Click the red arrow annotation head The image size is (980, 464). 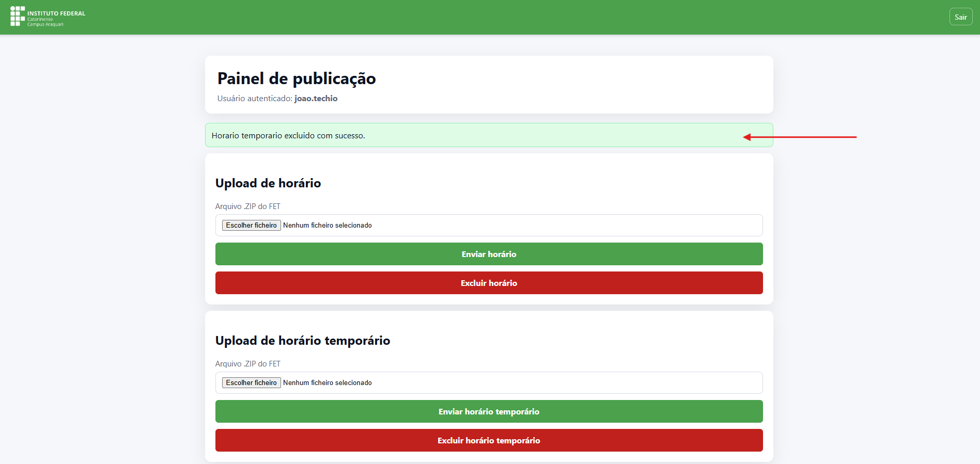pyautogui.click(x=747, y=137)
